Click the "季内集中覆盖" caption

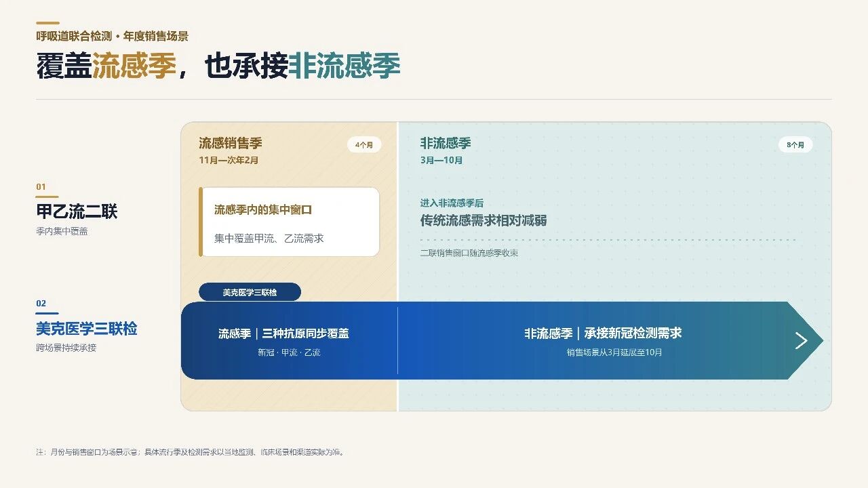tap(62, 231)
